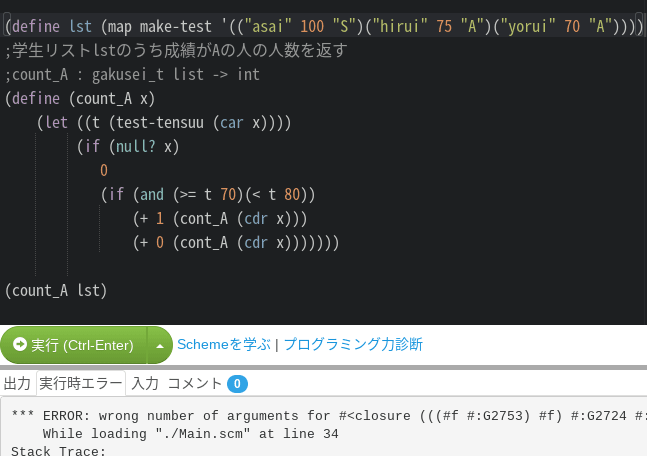Click the 'While loading ./Main.scm' error line

[x=190, y=434]
